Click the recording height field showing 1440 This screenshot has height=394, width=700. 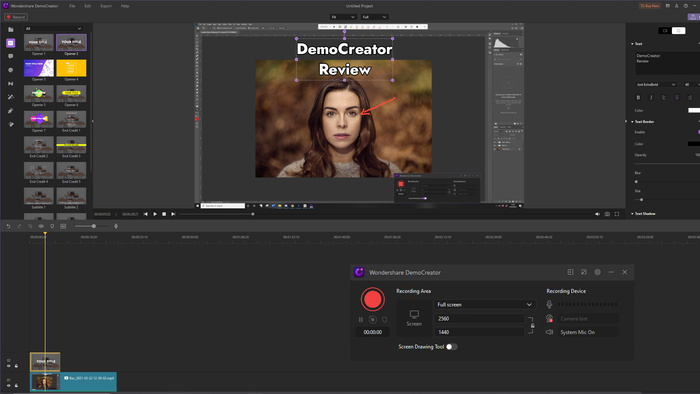(479, 332)
